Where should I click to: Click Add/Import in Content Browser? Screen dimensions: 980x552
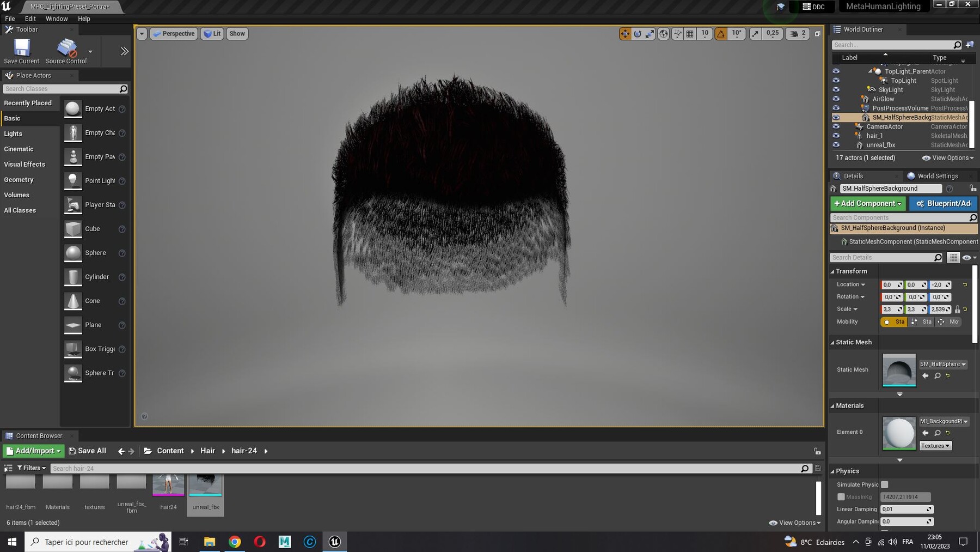pos(33,451)
